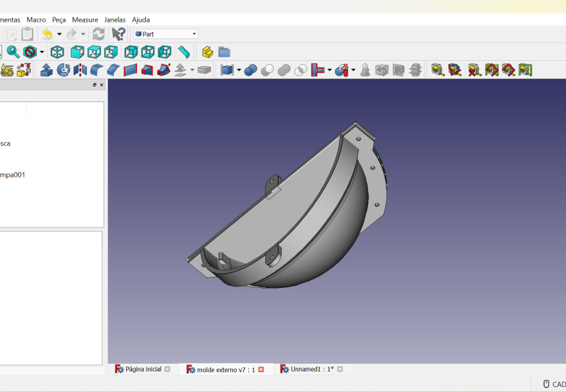Activate the Measure Distance ruler icon
Image resolution: width=566 pixels, height=392 pixels.
[x=184, y=52]
